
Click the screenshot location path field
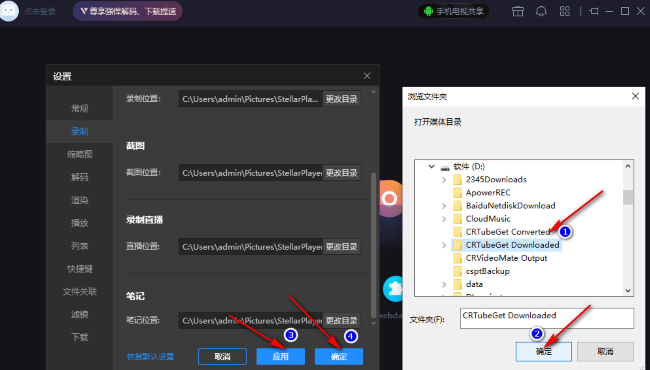pyautogui.click(x=250, y=173)
